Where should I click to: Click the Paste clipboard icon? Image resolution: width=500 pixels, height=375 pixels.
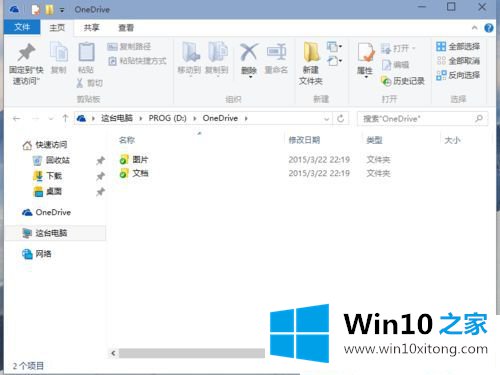[86, 52]
